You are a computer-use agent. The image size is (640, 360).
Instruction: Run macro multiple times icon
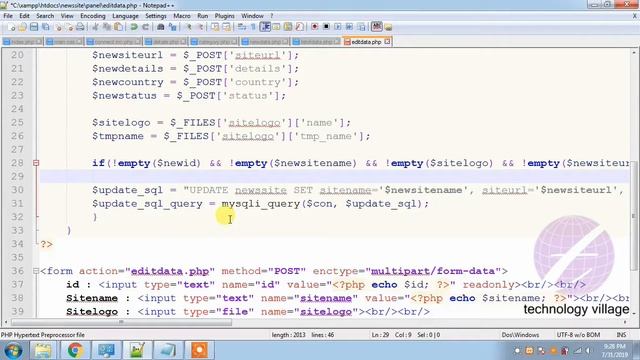pyautogui.click(x=349, y=27)
